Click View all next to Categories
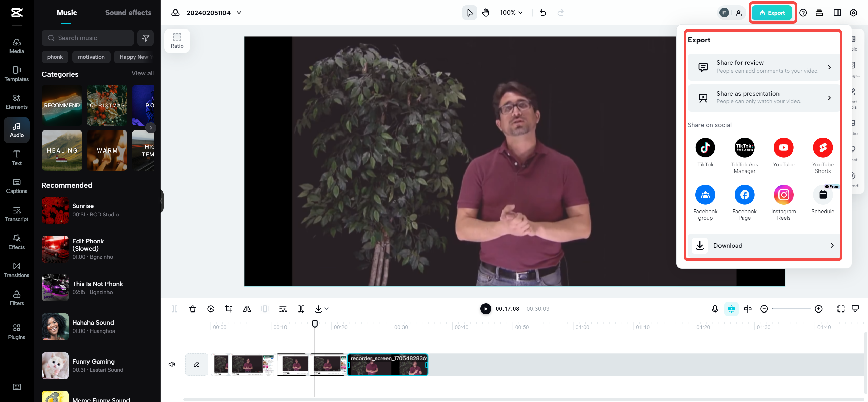868x402 pixels. pos(142,73)
